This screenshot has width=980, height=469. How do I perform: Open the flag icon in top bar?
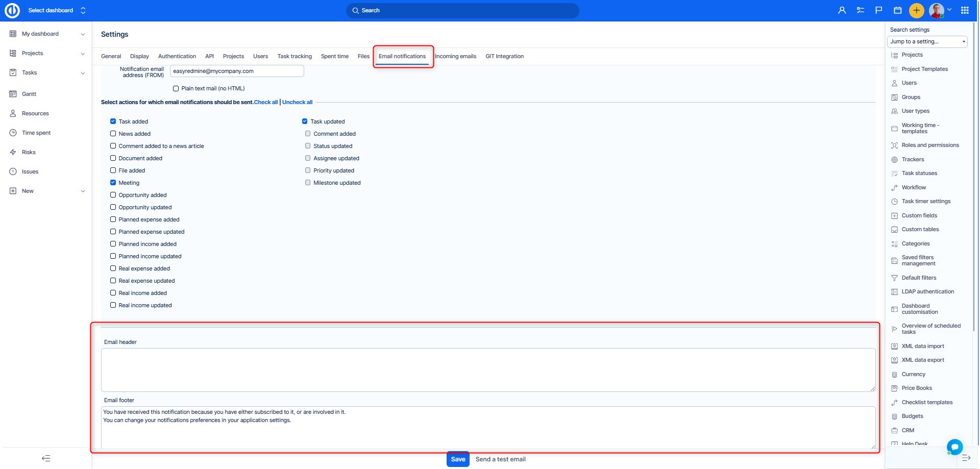(878, 10)
